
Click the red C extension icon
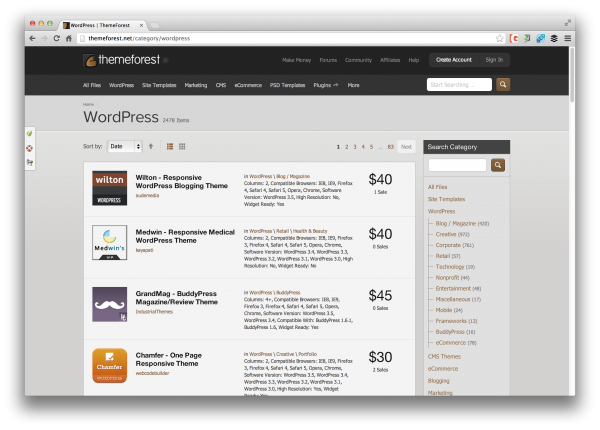[514, 38]
